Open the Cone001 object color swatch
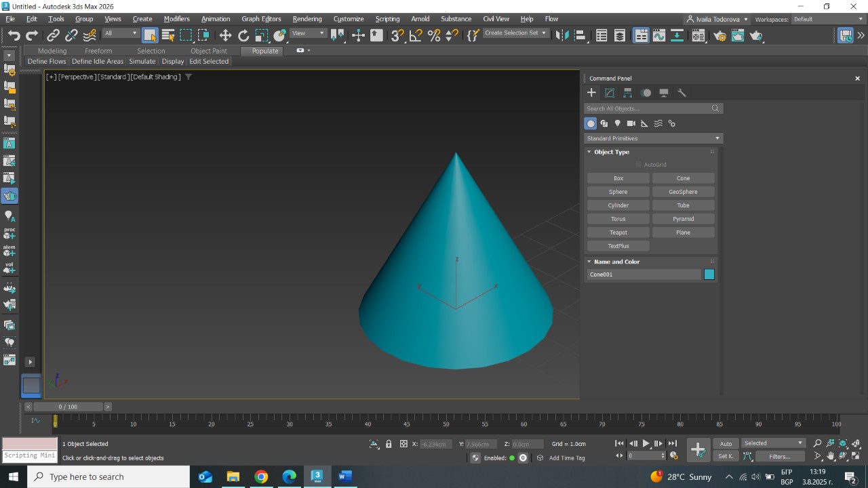The height and width of the screenshot is (488, 868). 709,274
